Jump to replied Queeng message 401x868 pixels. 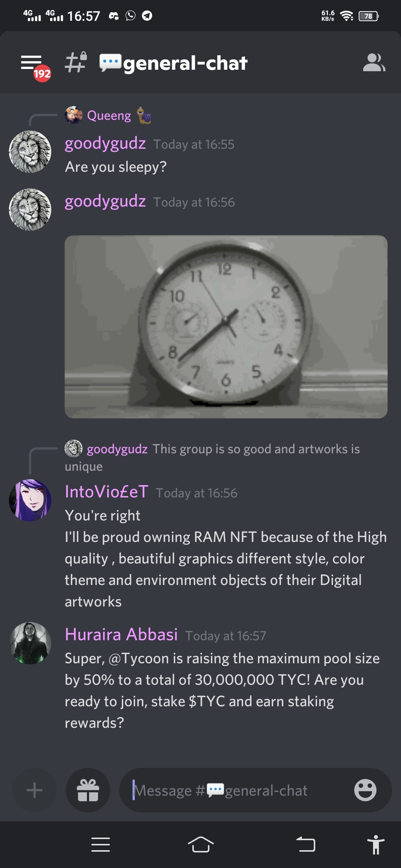pos(108,115)
